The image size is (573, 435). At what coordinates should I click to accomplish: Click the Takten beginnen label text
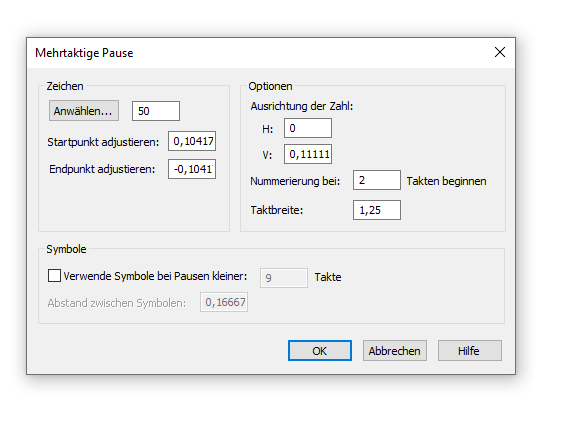446,181
